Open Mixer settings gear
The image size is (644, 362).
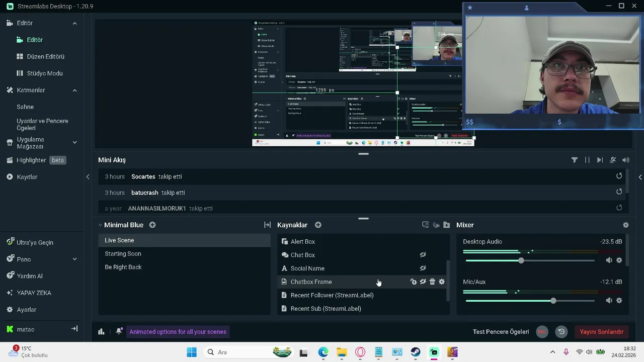[x=625, y=225]
